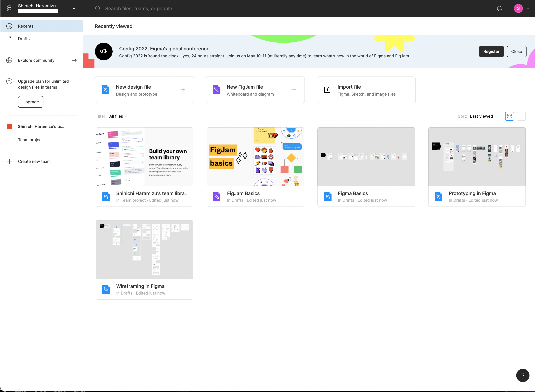
Task: Close the Config 2022 banner
Action: (x=516, y=51)
